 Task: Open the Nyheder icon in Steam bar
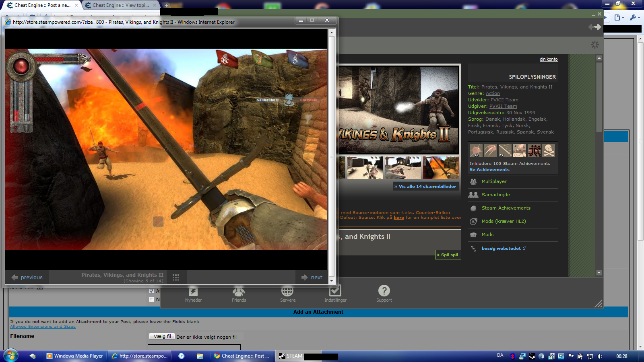193,291
